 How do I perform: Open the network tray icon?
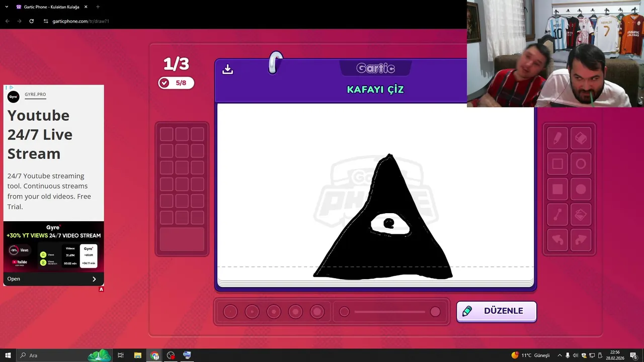tap(592, 355)
